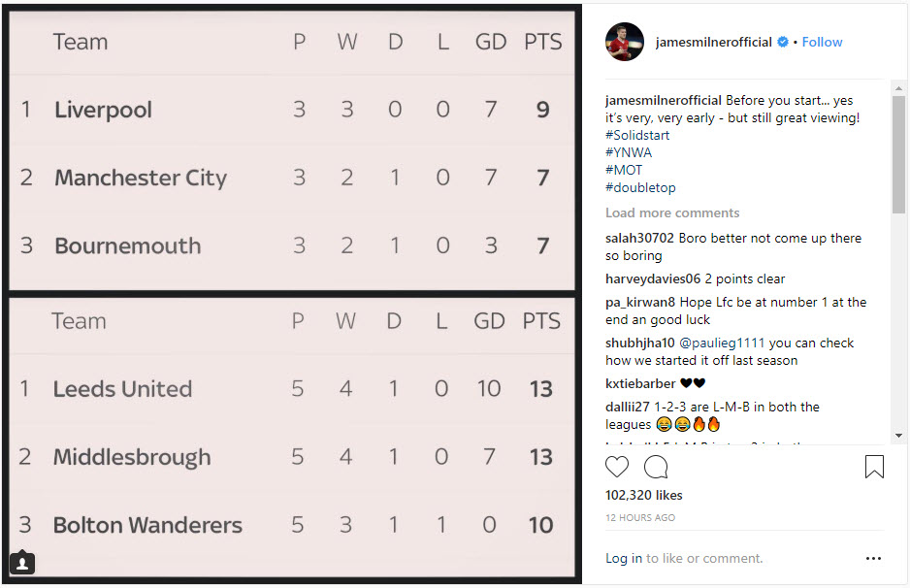
Task: Click the jamesmilnerofficial profile picture
Action: pyautogui.click(x=625, y=42)
